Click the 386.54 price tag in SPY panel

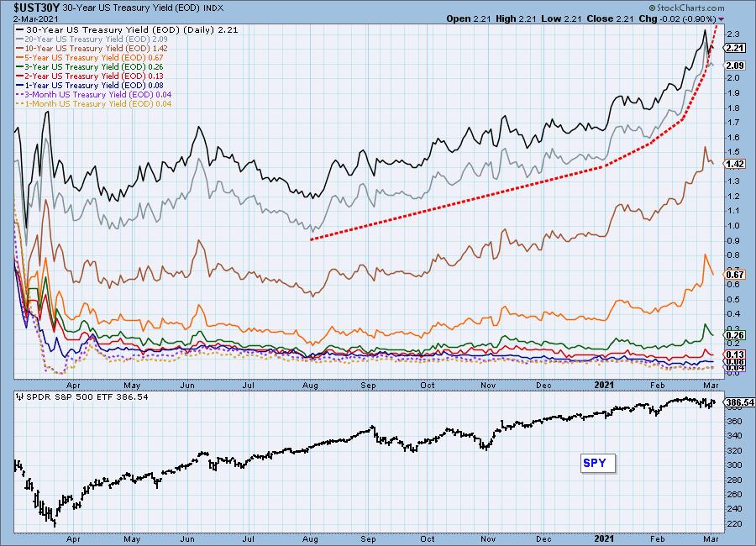738,402
